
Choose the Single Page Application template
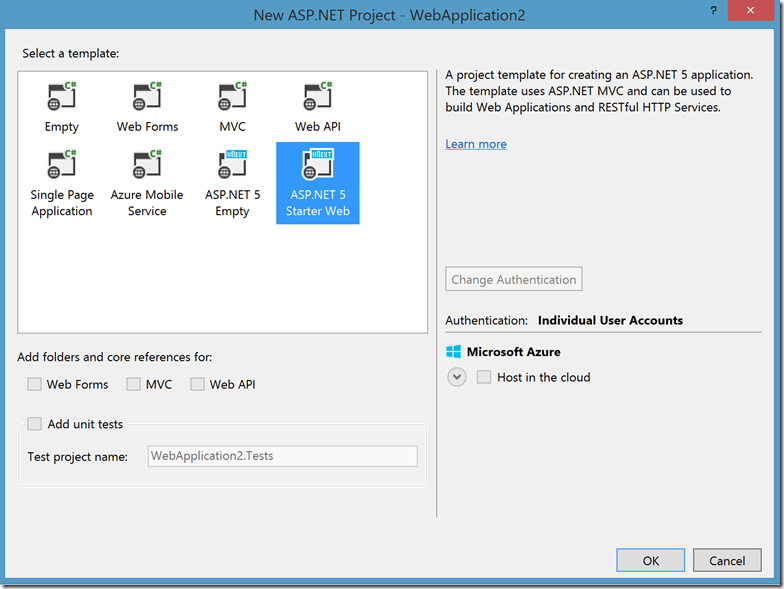point(62,183)
